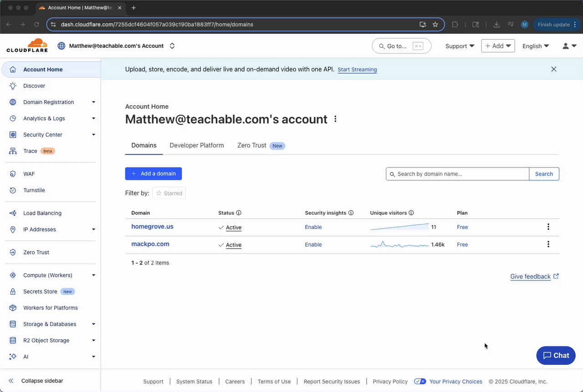Open the homegrove.us domain link
This screenshot has height=392, width=583.
pos(152,226)
